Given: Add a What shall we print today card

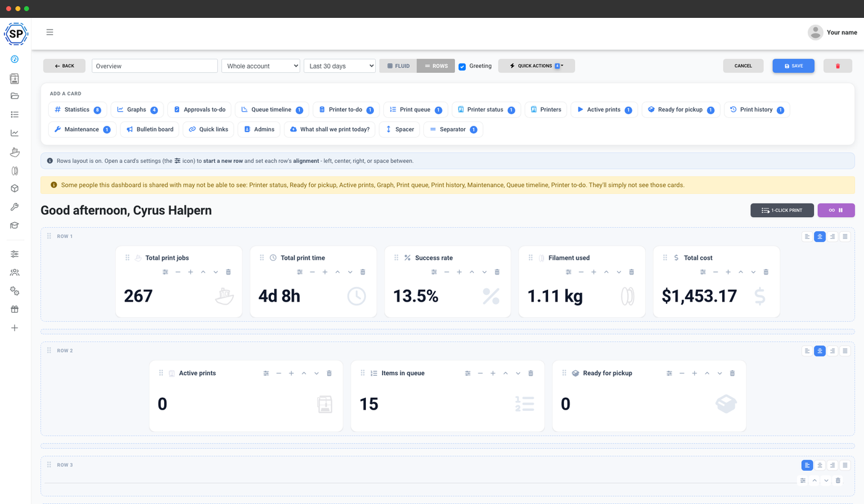Looking at the screenshot, I should pyautogui.click(x=330, y=130).
